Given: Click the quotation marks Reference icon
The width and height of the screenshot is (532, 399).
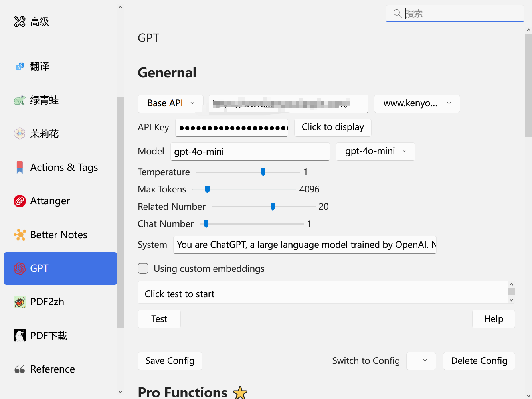Looking at the screenshot, I should tap(20, 369).
